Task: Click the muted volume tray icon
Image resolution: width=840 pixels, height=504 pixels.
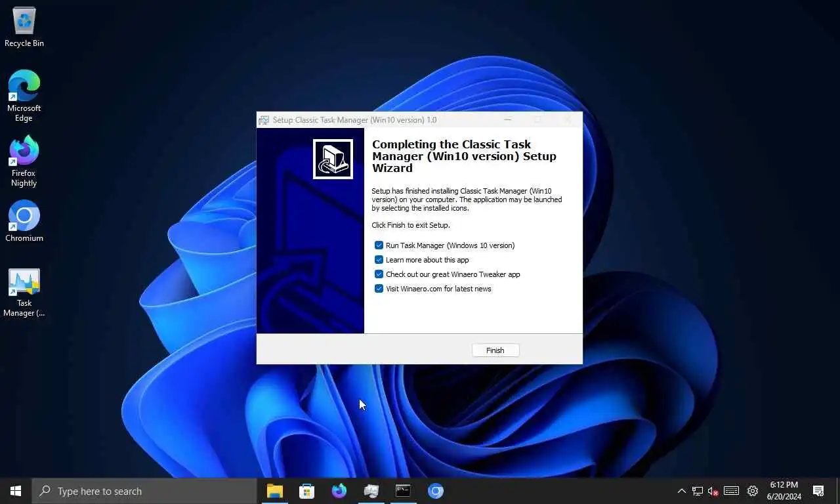Action: (x=713, y=491)
